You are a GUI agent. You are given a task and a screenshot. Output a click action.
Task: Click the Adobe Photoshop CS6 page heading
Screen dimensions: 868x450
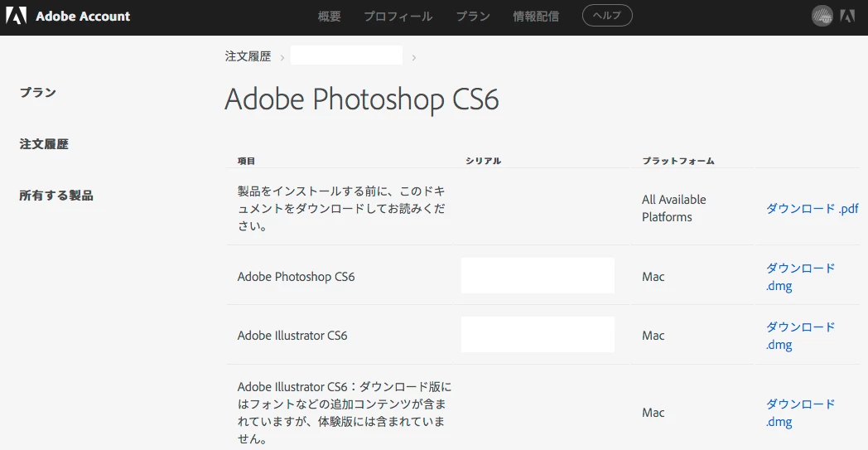tap(361, 99)
